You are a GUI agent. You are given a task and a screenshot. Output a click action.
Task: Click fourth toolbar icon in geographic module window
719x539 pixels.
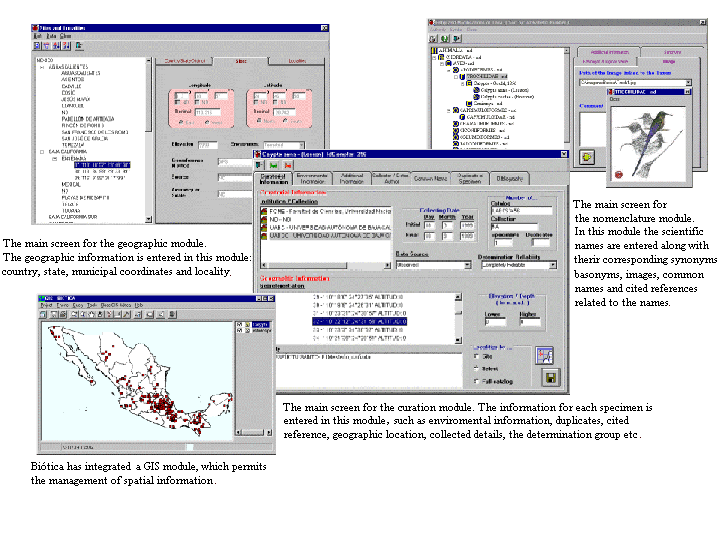[66, 45]
